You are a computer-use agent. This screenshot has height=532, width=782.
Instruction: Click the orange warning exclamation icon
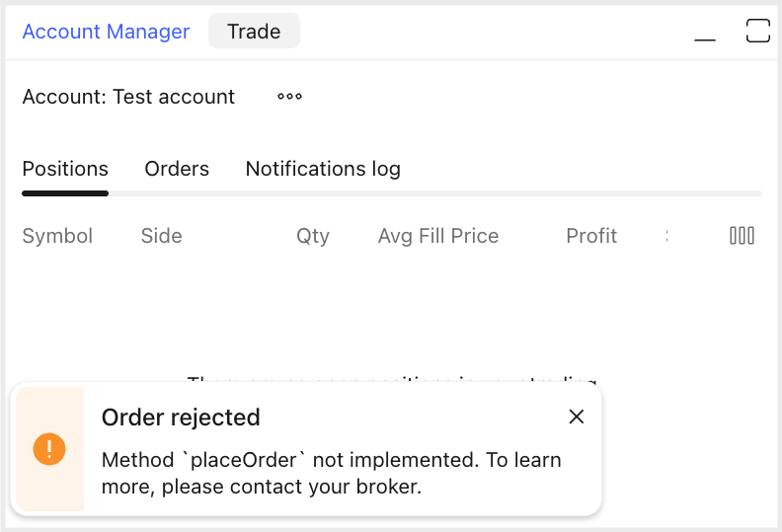click(x=49, y=449)
